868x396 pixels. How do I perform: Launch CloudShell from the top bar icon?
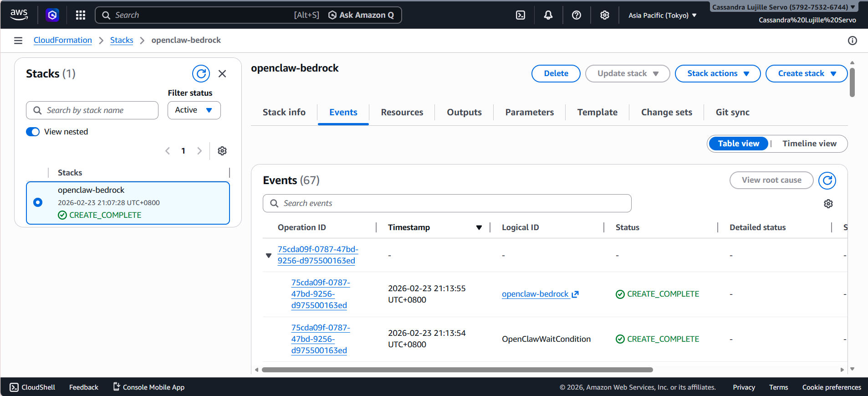pyautogui.click(x=521, y=15)
